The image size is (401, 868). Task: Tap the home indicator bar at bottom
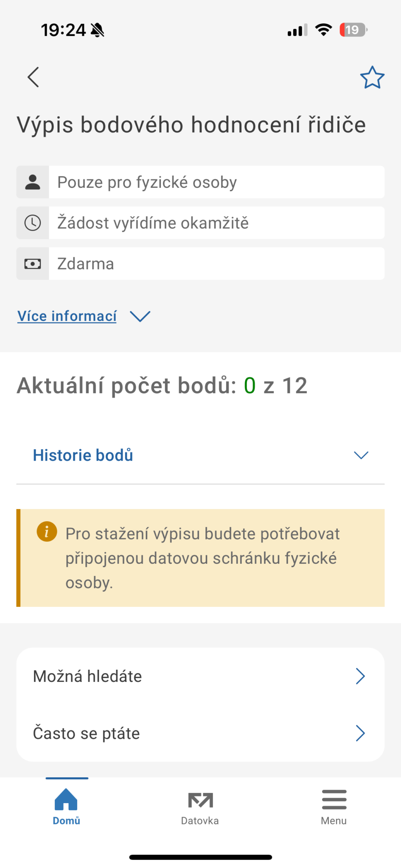200,857
